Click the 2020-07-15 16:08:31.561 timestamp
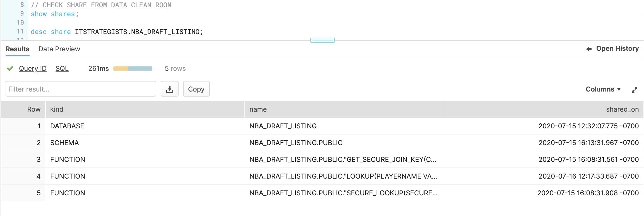This screenshot has width=644, height=216. (x=588, y=160)
